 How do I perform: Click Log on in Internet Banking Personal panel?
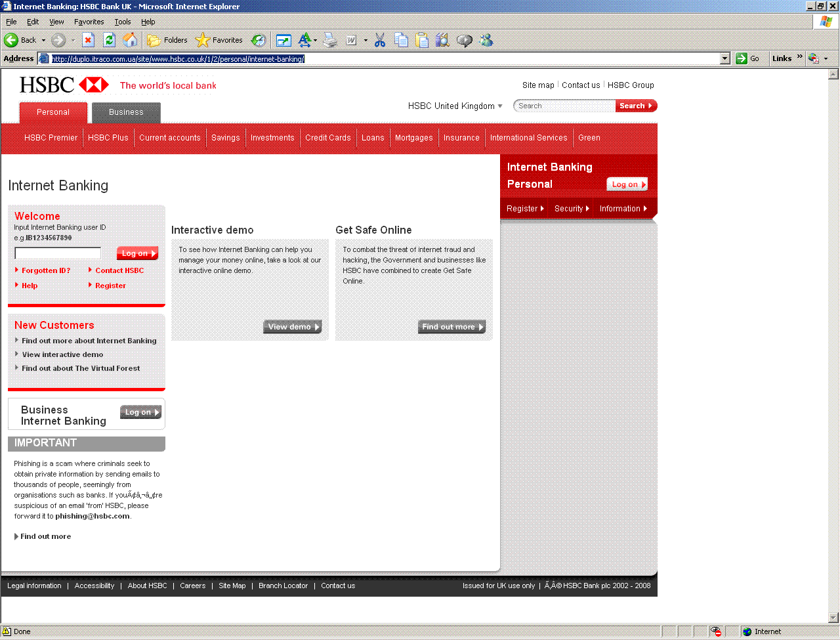627,184
